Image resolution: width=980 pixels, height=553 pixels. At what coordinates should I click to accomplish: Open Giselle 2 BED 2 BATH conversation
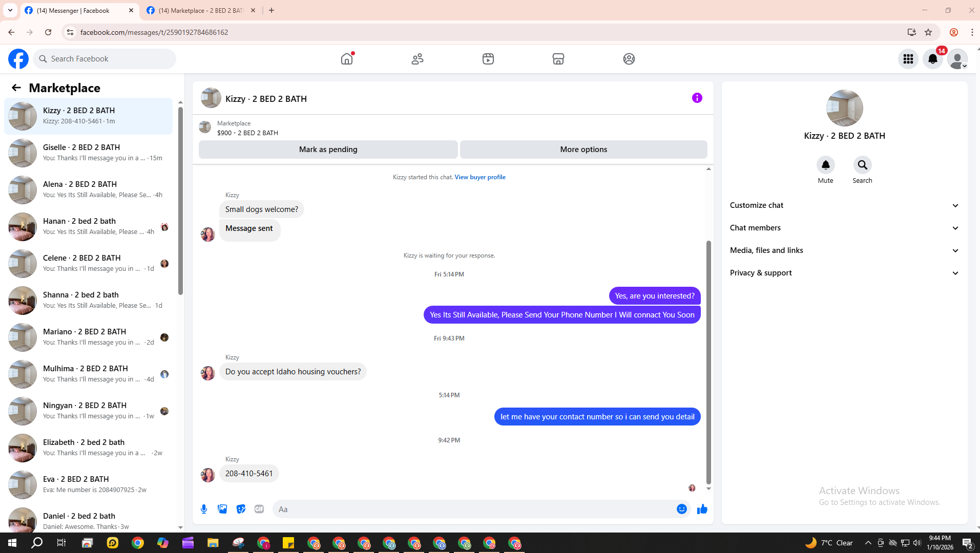click(x=88, y=153)
